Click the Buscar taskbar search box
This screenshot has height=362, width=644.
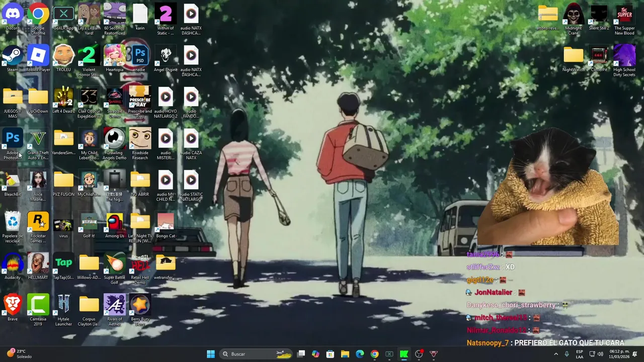tap(257, 354)
